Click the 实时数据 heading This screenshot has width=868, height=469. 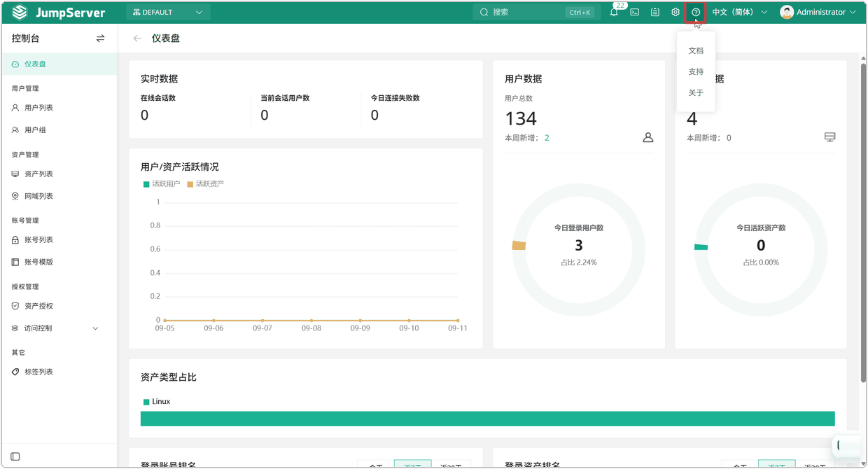[160, 79]
